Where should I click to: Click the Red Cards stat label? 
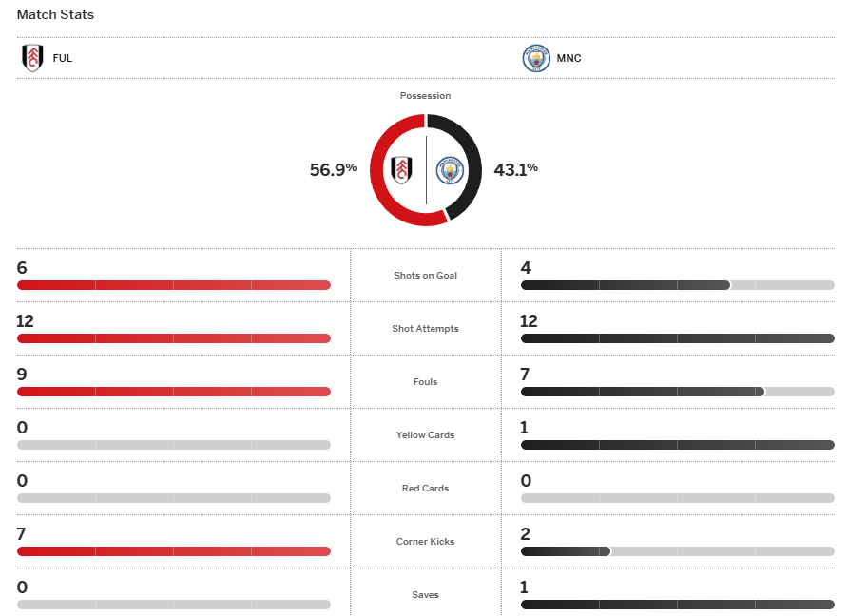pos(425,489)
